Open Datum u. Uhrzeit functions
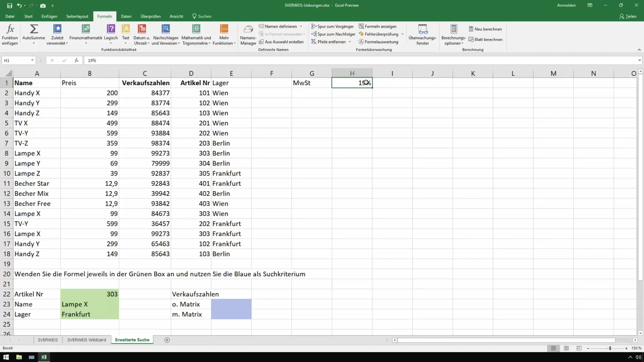644x362 pixels. 142,34
